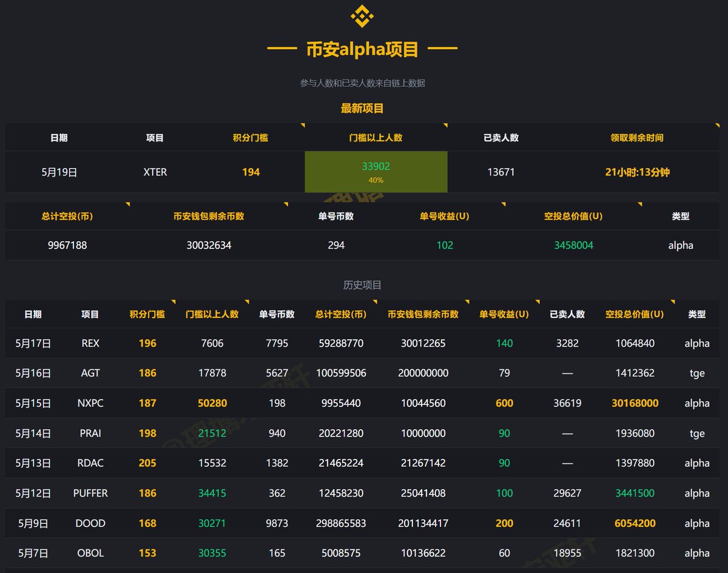Click the value 30032634
This screenshot has width=728, height=573.
(209, 245)
